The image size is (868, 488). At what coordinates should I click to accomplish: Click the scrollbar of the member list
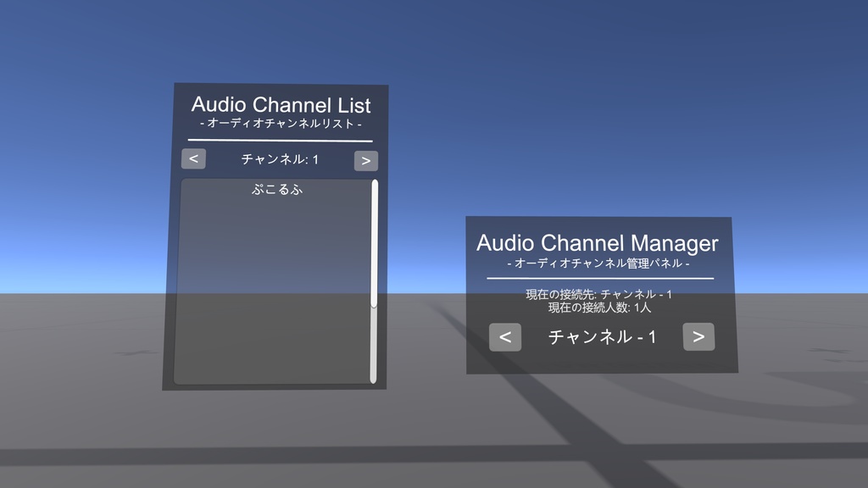(373, 280)
